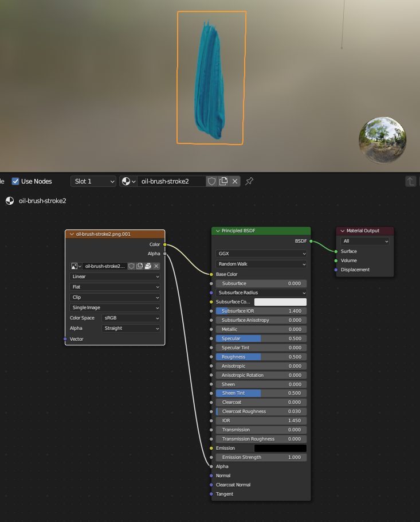The height and width of the screenshot is (522, 420).
Task: Toggle the pin icon in node editor header
Action: click(x=249, y=181)
